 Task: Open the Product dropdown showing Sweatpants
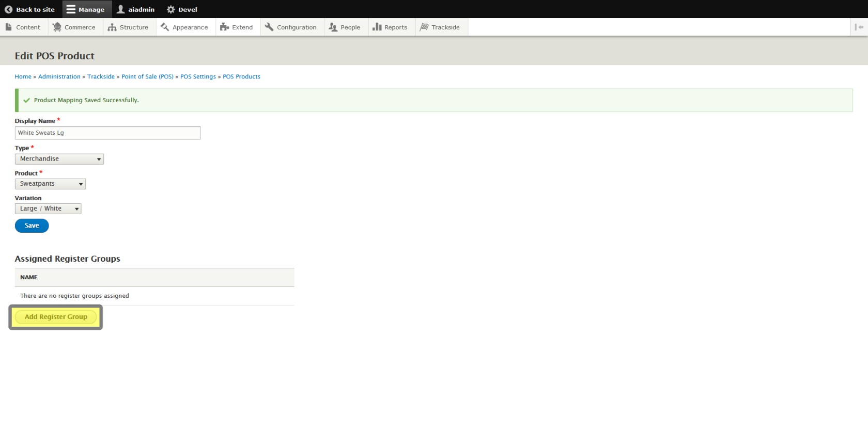click(50, 184)
